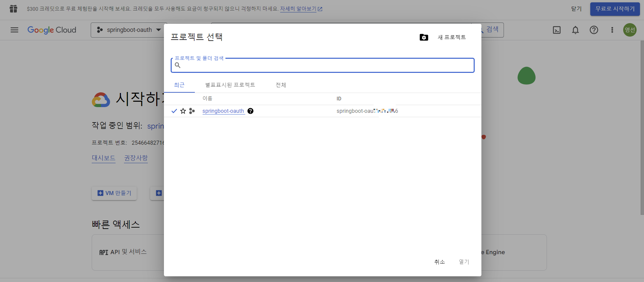Open the 권장사항 link
This screenshot has height=282, width=644.
136,158
